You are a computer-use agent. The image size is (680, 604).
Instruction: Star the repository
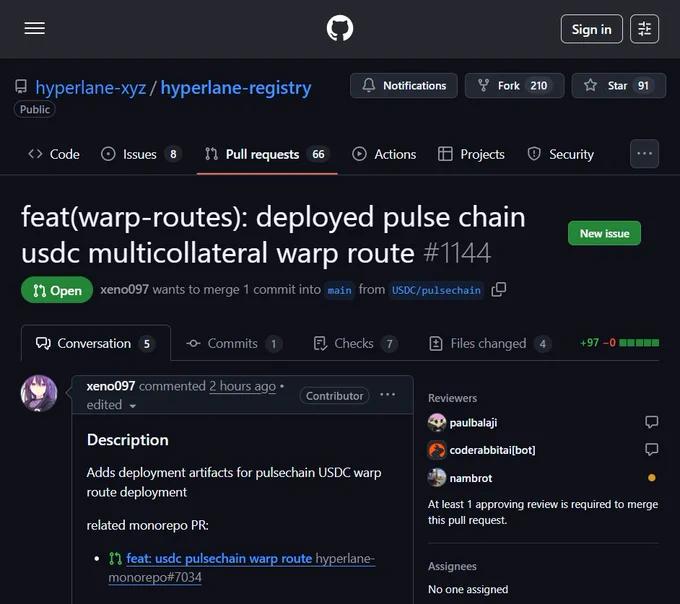[x=618, y=85]
